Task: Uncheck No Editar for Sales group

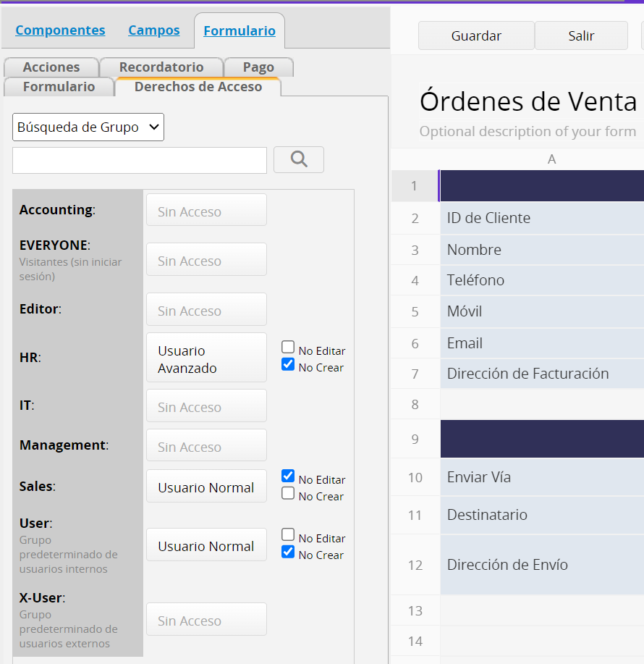Action: pyautogui.click(x=288, y=476)
